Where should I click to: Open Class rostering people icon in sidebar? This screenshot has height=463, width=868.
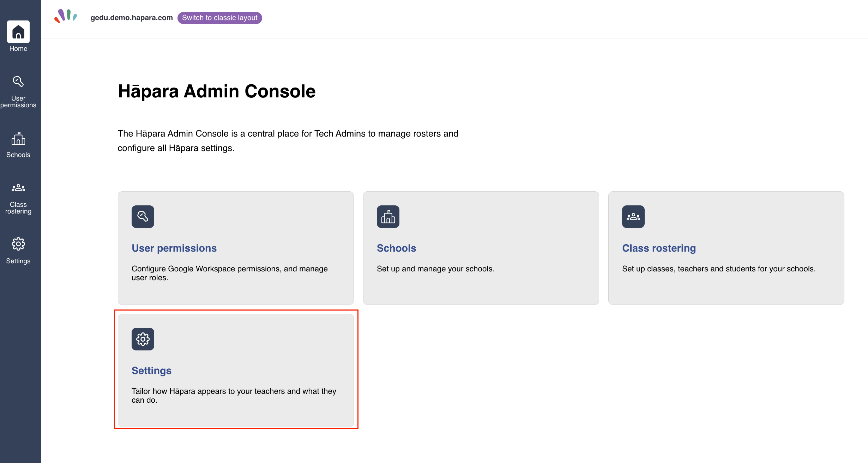(x=18, y=188)
